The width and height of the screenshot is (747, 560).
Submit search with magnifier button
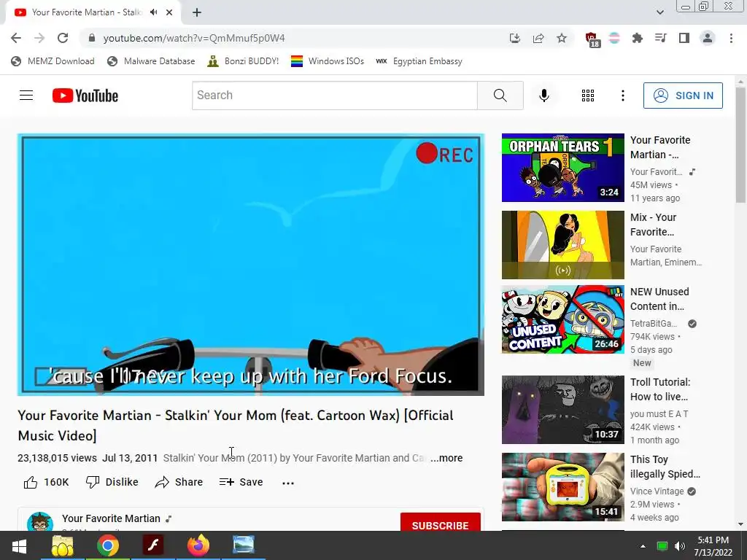click(500, 96)
